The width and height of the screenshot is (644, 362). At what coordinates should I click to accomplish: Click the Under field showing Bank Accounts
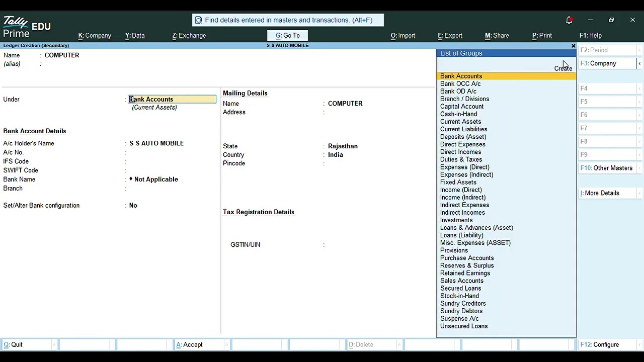[173, 100]
